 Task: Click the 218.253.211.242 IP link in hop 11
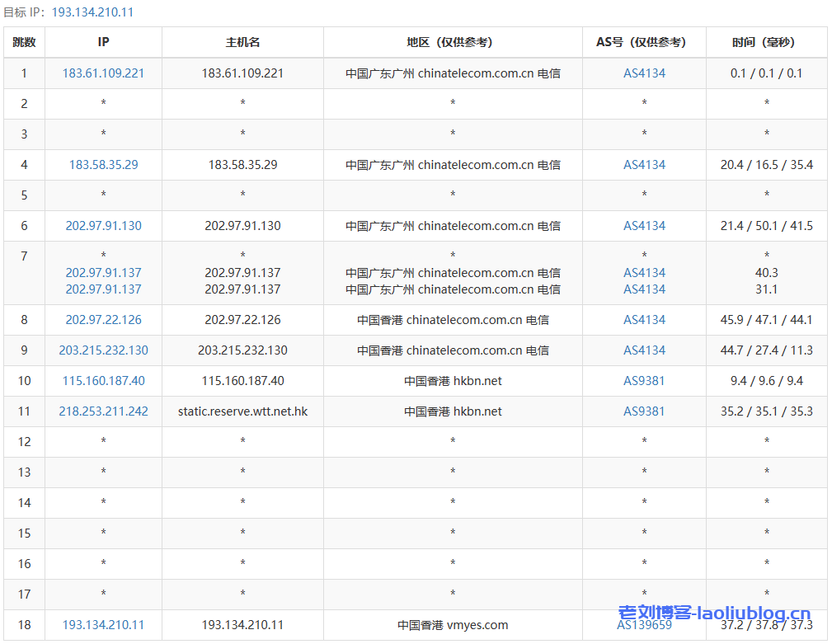click(x=103, y=411)
